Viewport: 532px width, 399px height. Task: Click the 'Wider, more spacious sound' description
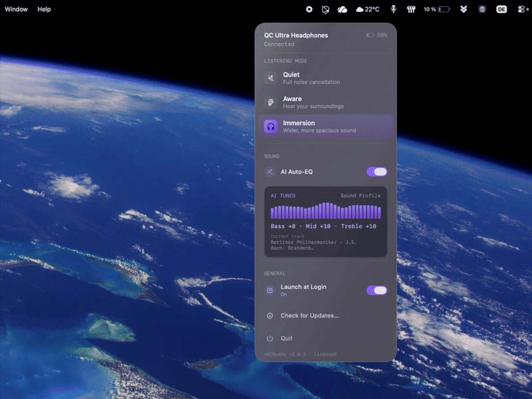click(320, 131)
